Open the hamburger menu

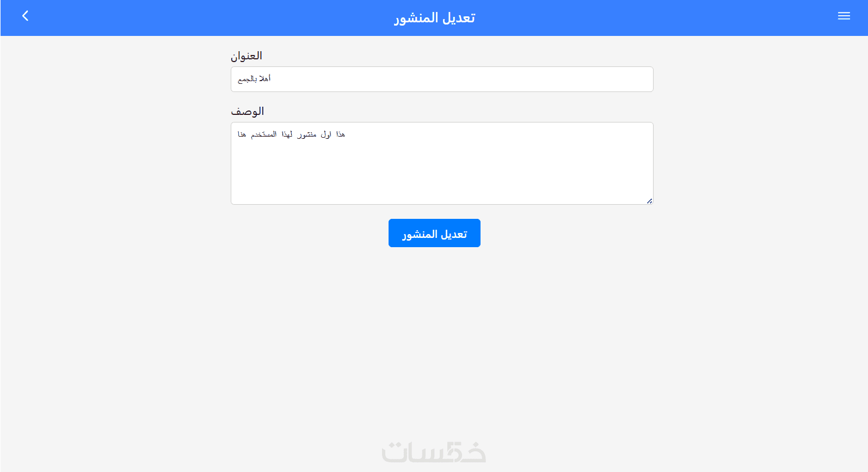[x=844, y=16]
